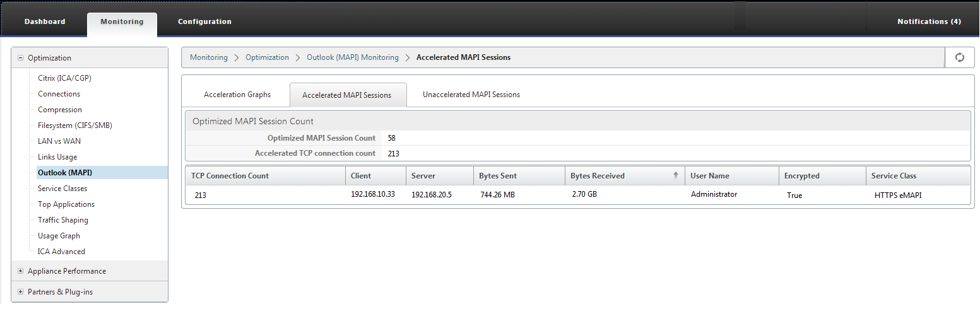Open the Configuration tab
The height and width of the screenshot is (309, 980).
coord(204,22)
